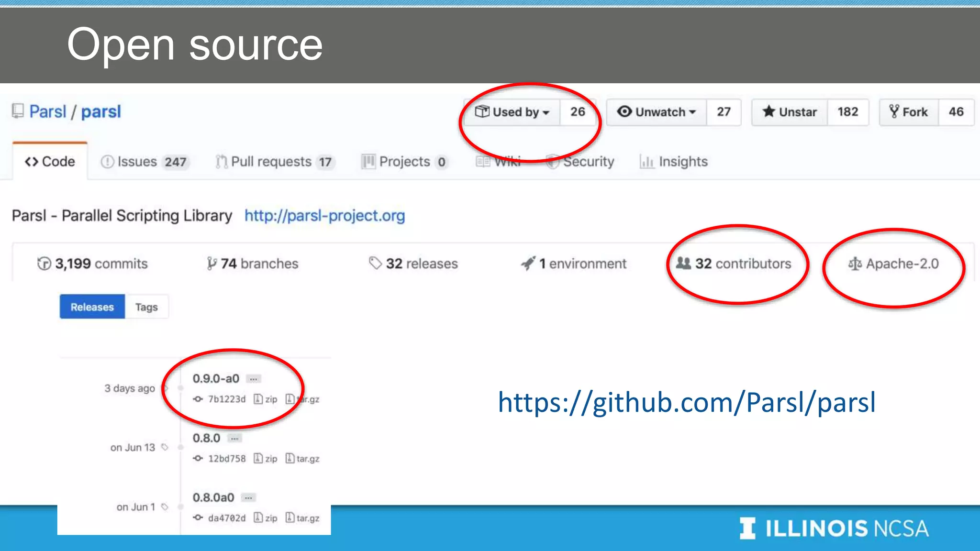Click the Insights tab graph icon
Viewport: 980px width, 551px height.
click(x=647, y=162)
